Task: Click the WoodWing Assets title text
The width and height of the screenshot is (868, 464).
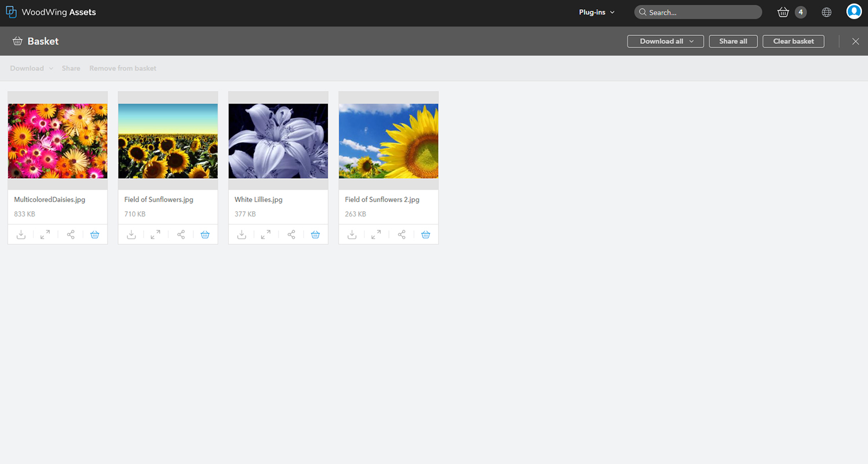Action: (x=59, y=12)
